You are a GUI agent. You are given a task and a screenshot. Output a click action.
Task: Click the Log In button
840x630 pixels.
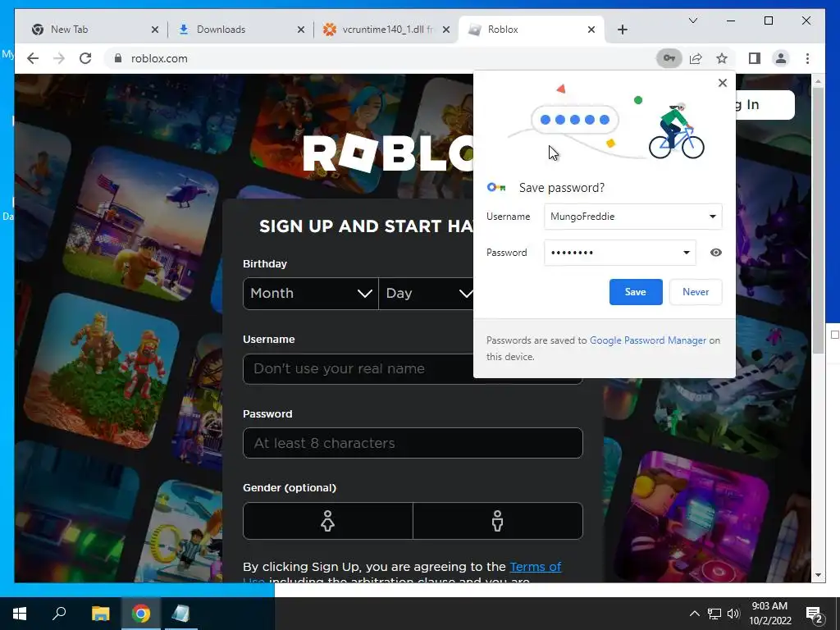(x=764, y=104)
